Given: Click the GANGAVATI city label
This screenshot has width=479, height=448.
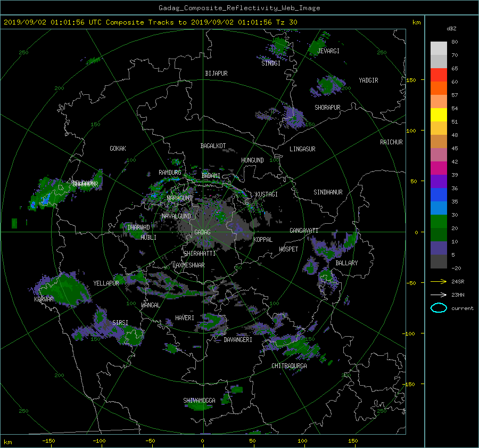Looking at the screenshot, I should point(304,231).
